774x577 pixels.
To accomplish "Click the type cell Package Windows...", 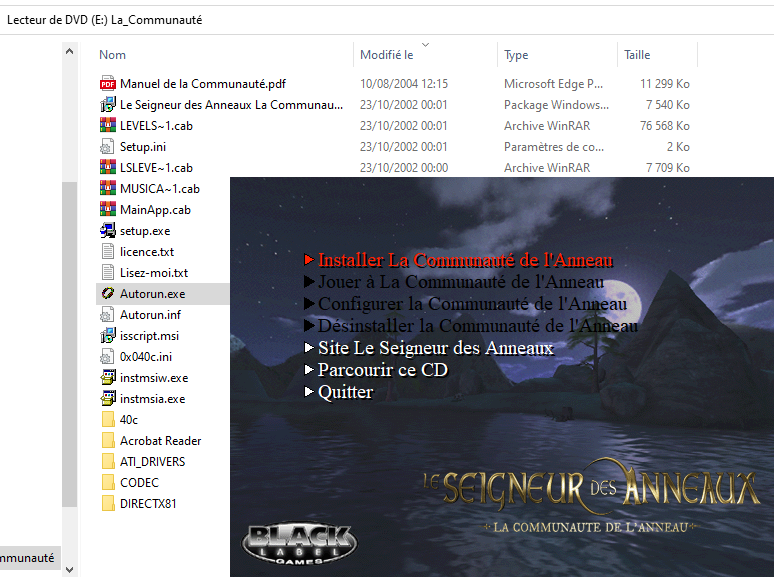I will tap(556, 105).
